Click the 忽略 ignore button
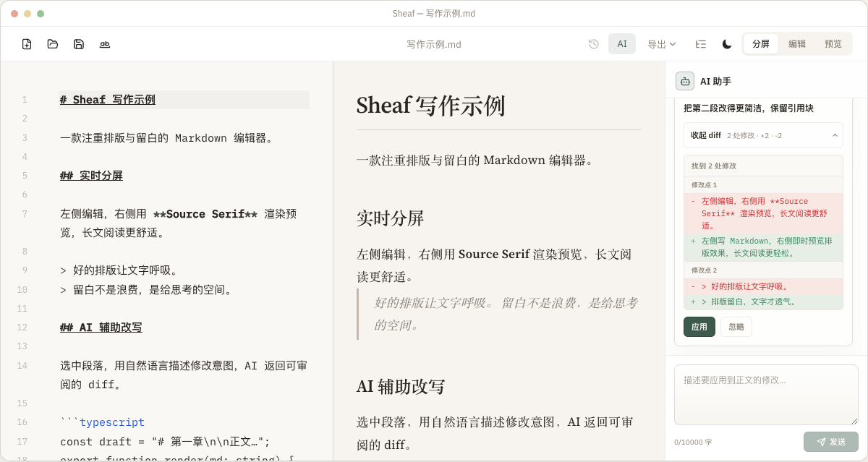The width and height of the screenshot is (868, 462). (x=736, y=327)
